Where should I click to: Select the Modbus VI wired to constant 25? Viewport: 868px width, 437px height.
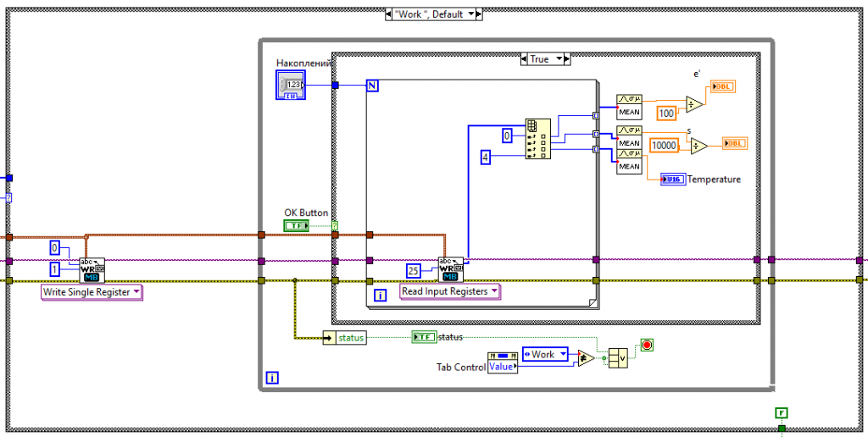[x=451, y=269]
